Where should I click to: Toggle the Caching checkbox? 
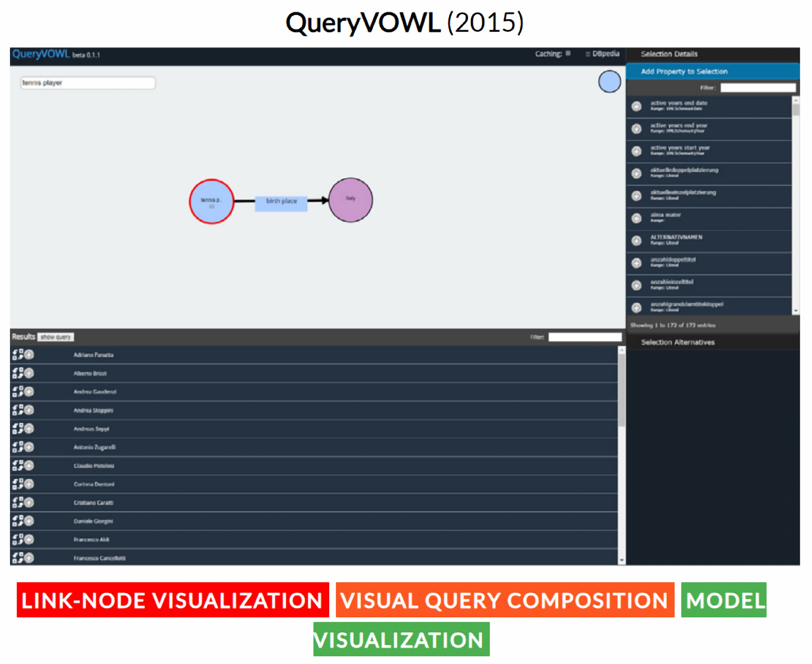coord(568,53)
